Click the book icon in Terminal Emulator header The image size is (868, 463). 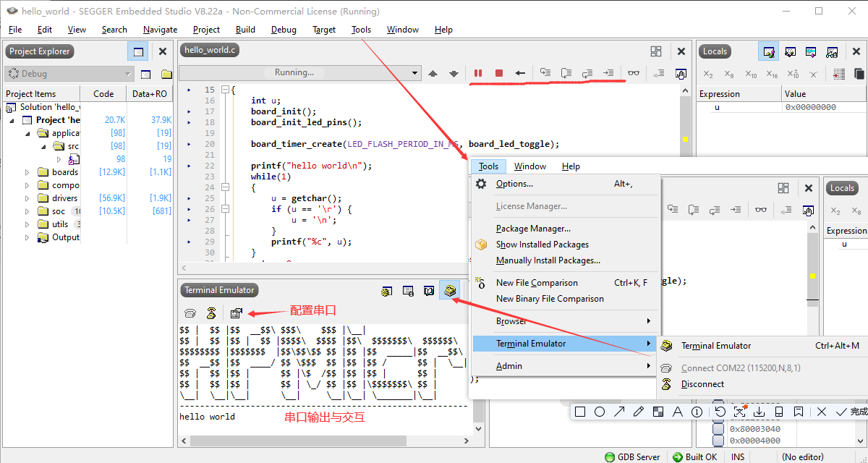point(429,291)
